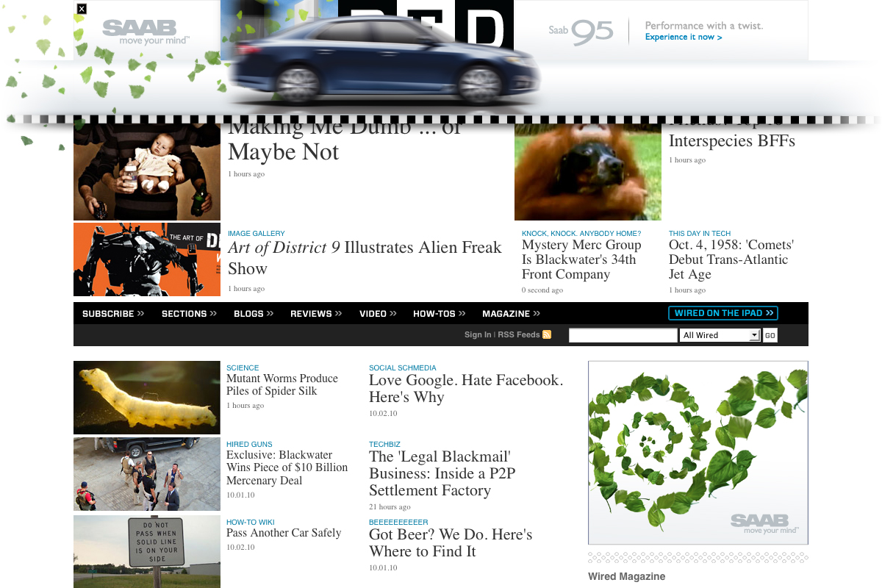The height and width of the screenshot is (588, 882).
Task: Expand the How-Tos menu
Action: (440, 314)
